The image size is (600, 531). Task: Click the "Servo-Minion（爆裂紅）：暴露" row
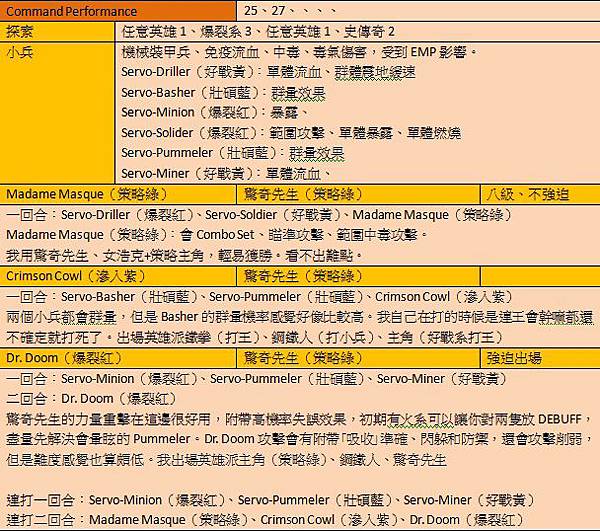click(214, 112)
